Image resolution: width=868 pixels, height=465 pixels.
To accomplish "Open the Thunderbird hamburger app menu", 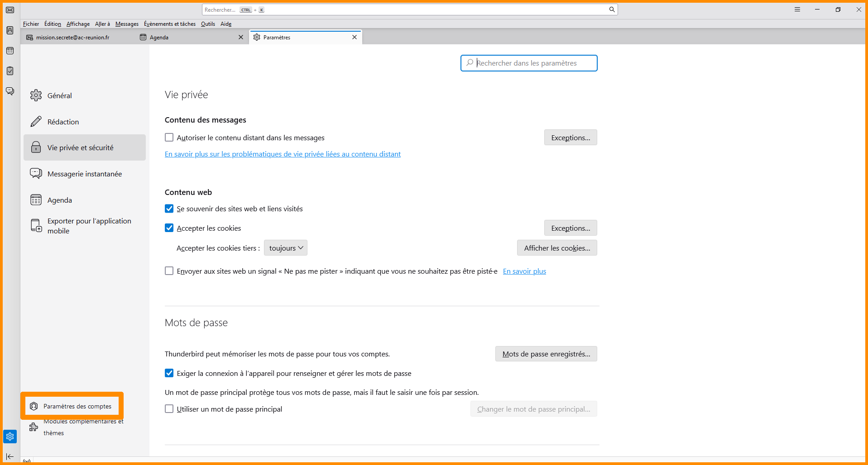I will pos(797,9).
